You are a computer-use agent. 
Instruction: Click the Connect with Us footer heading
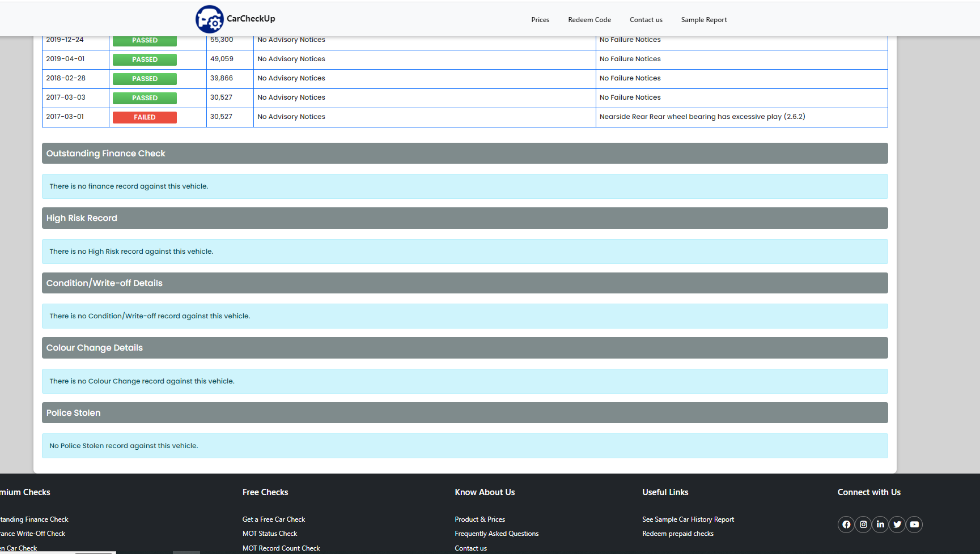click(x=869, y=492)
